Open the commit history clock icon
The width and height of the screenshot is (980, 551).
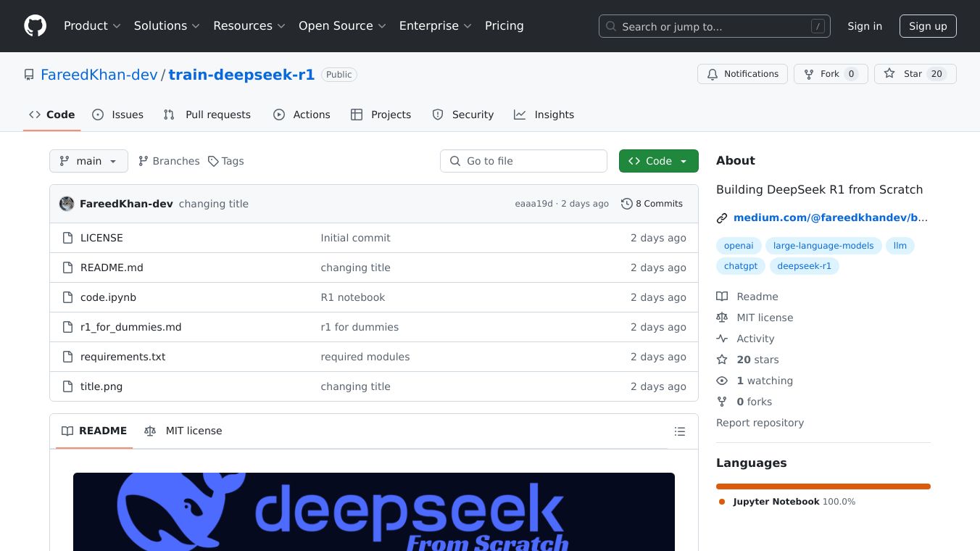(626, 204)
